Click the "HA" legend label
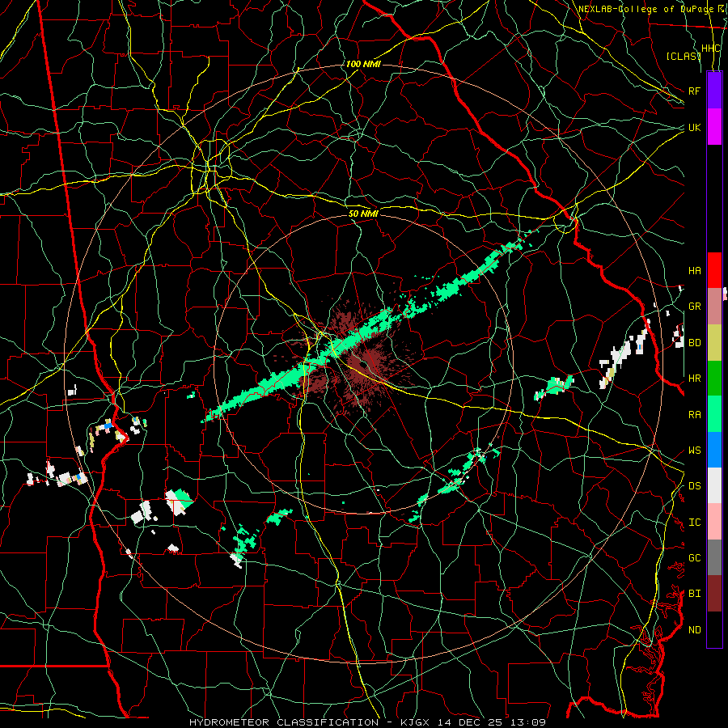Image resolution: width=728 pixels, height=728 pixels. [694, 271]
